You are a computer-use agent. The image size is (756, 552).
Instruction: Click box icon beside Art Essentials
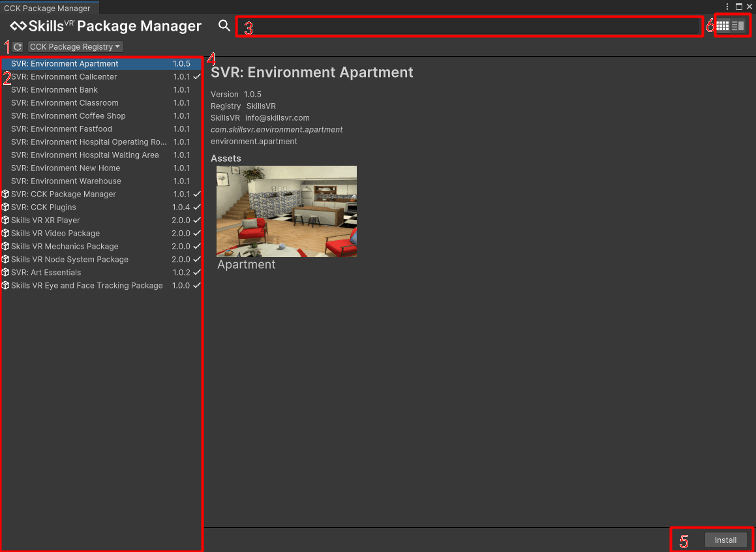(x=6, y=272)
